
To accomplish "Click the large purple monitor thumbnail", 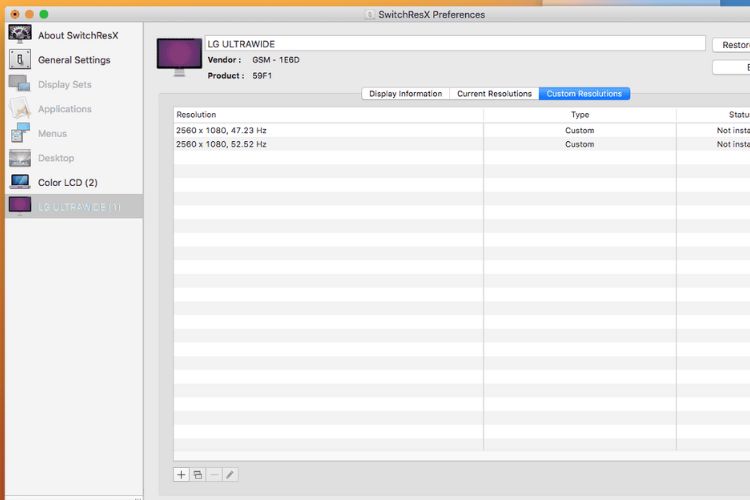I will (179, 56).
